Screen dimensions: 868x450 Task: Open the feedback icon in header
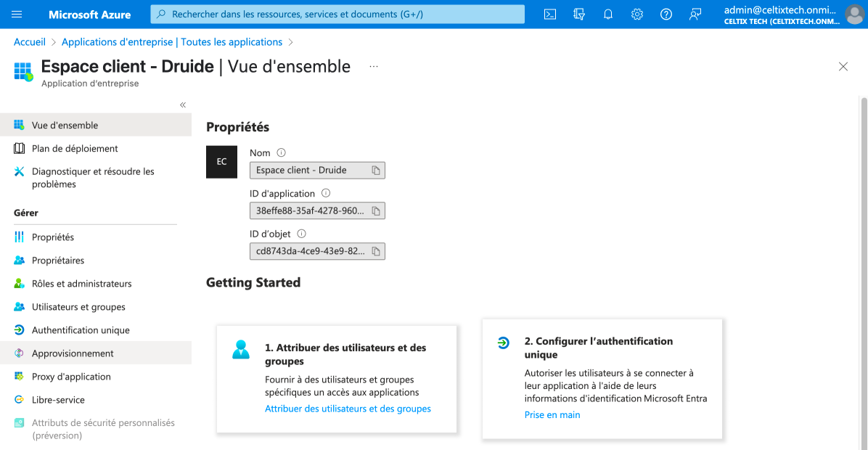point(695,15)
